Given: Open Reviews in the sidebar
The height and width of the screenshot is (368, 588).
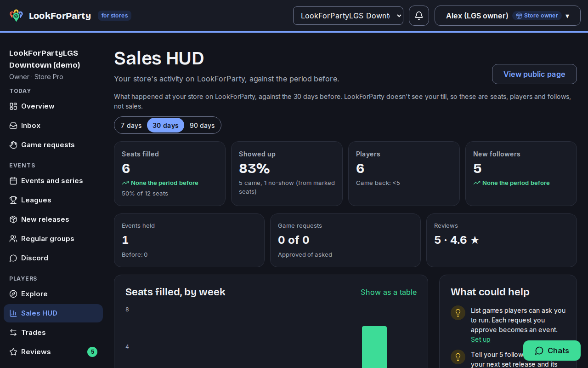Looking at the screenshot, I should pos(53,352).
